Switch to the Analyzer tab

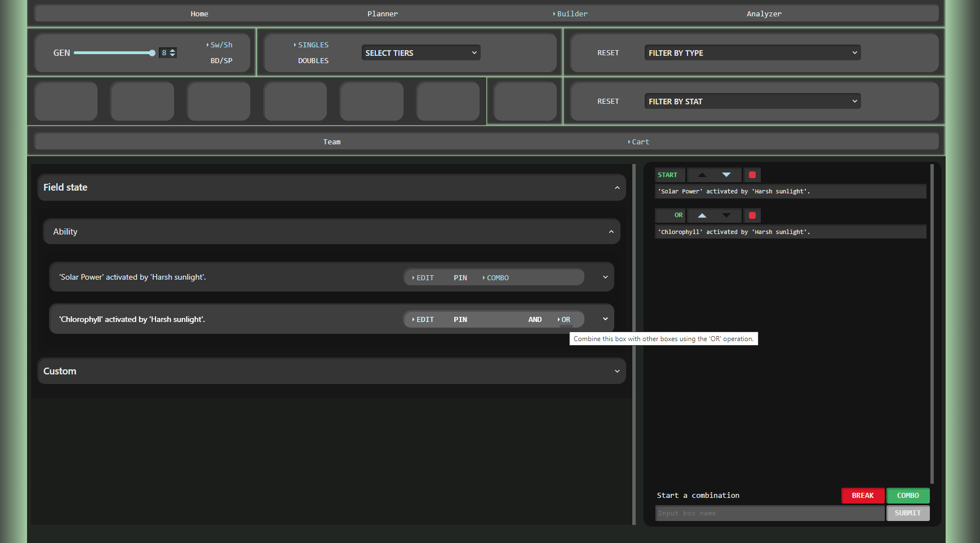point(764,14)
